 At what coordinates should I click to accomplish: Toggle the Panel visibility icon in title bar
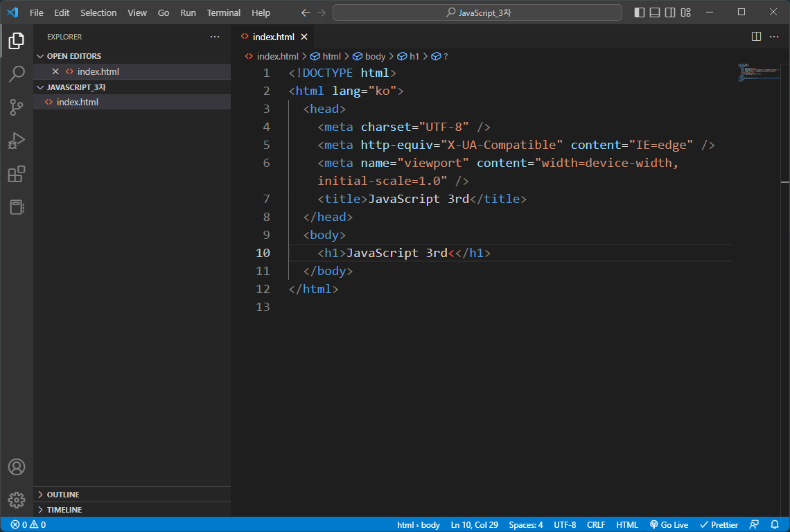(x=653, y=12)
